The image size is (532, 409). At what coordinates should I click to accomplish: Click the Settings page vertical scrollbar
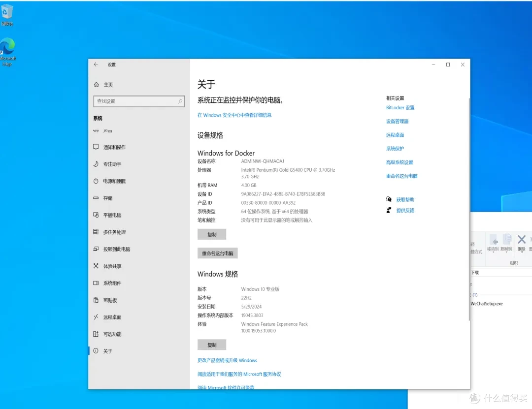tap(469, 209)
